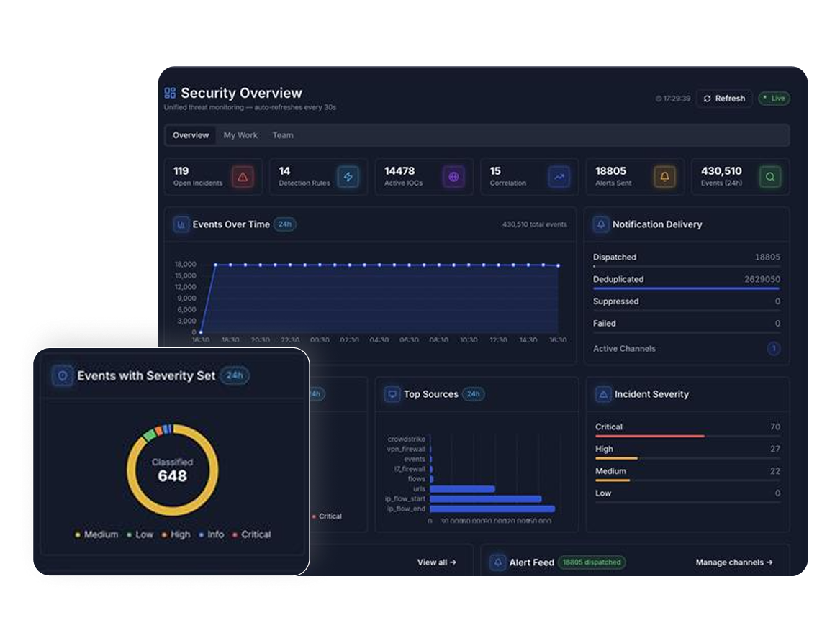This screenshot has height=643, width=840.
Task: Click the ip_flow_end bar in Top Sources
Action: [x=492, y=509]
